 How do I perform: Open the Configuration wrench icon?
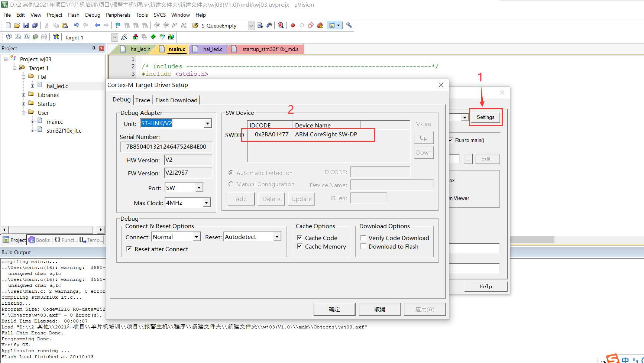pos(349,25)
